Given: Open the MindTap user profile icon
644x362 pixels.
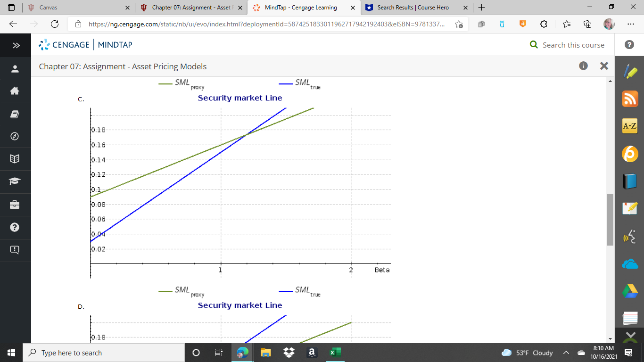Looking at the screenshot, I should [16, 68].
